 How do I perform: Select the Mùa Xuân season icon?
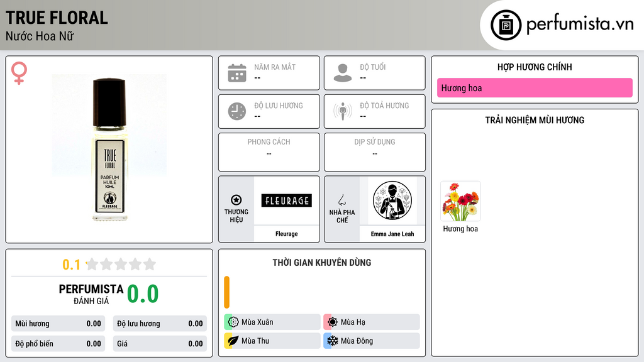click(x=233, y=322)
